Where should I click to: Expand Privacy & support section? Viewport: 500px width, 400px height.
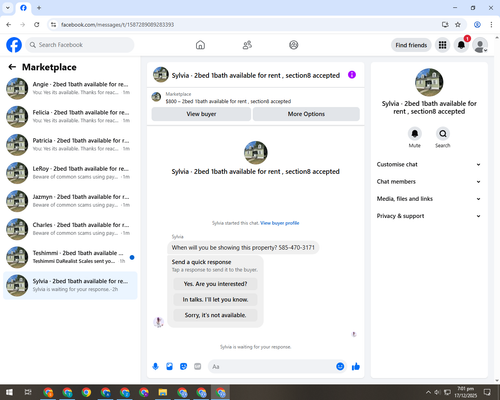tap(429, 216)
